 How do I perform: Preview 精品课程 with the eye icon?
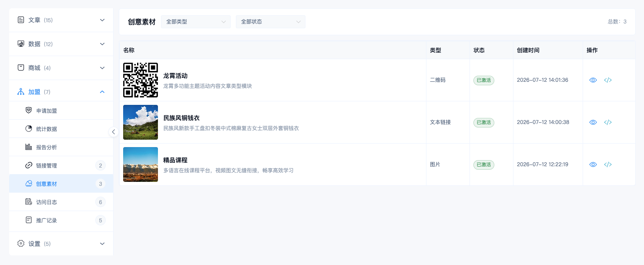click(593, 164)
